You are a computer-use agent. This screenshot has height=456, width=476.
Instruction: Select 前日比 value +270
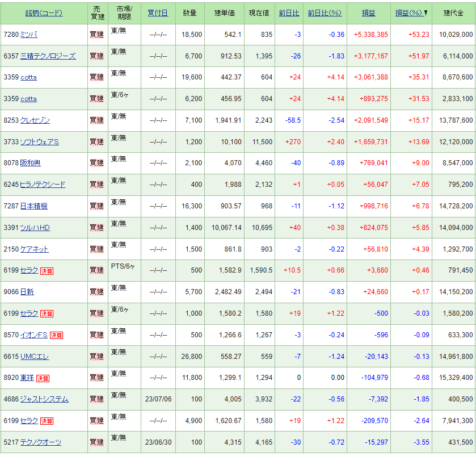(293, 142)
